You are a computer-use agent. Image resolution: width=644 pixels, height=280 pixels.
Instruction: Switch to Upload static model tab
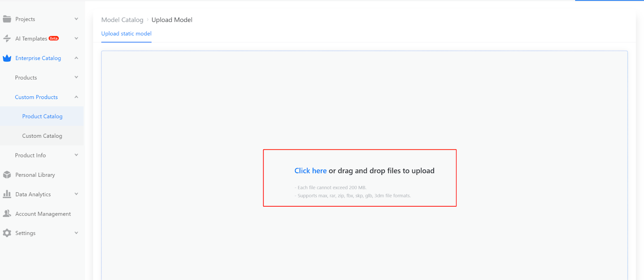point(126,34)
